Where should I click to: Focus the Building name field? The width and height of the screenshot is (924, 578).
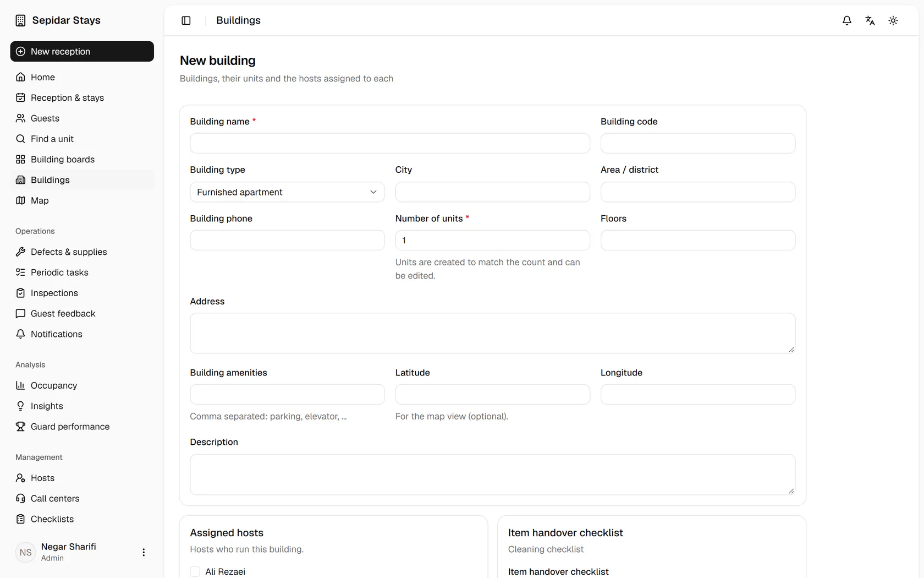click(390, 143)
